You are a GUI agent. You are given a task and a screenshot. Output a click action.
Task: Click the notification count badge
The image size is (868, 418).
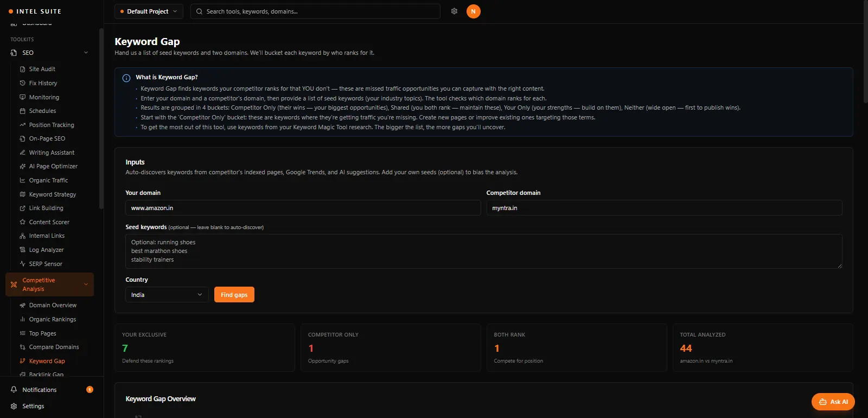point(90,390)
